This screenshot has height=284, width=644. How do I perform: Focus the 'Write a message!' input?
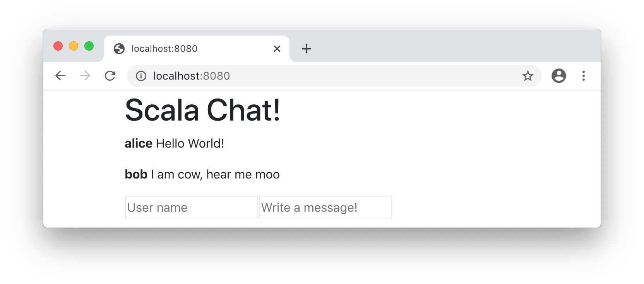point(325,207)
